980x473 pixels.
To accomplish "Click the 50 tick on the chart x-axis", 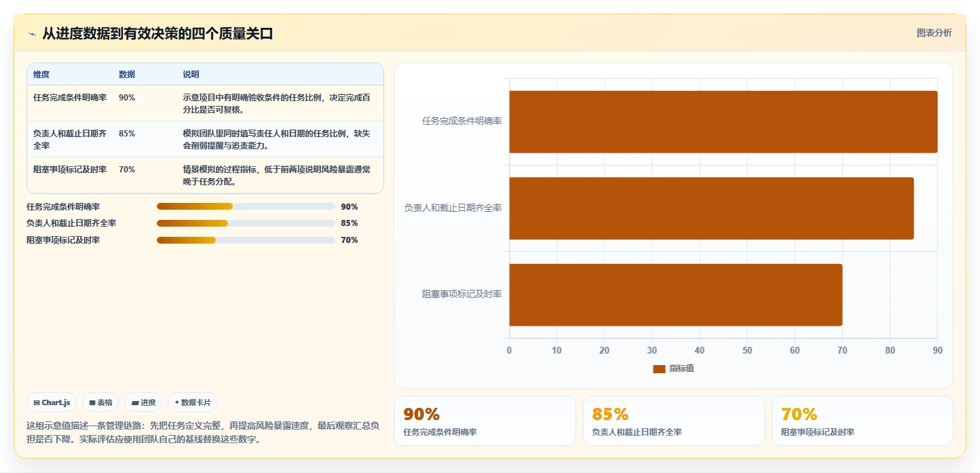I will [747, 351].
